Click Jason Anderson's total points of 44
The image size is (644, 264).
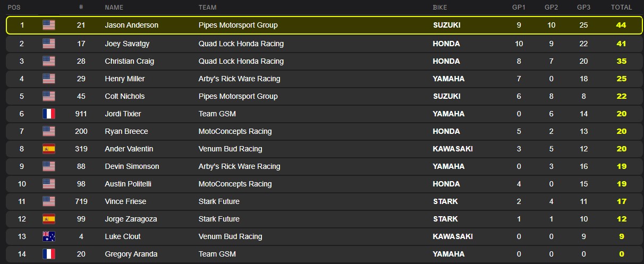pos(621,25)
